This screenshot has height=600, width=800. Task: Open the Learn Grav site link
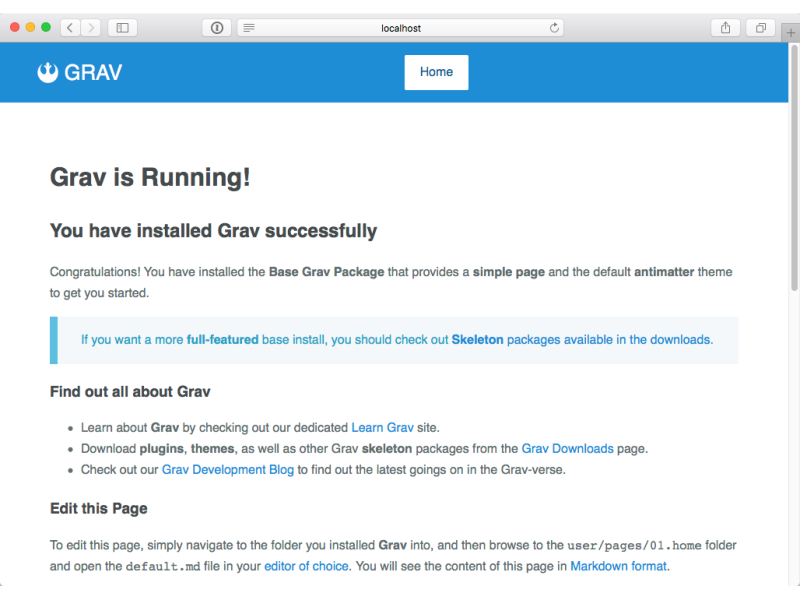pyautogui.click(x=382, y=427)
